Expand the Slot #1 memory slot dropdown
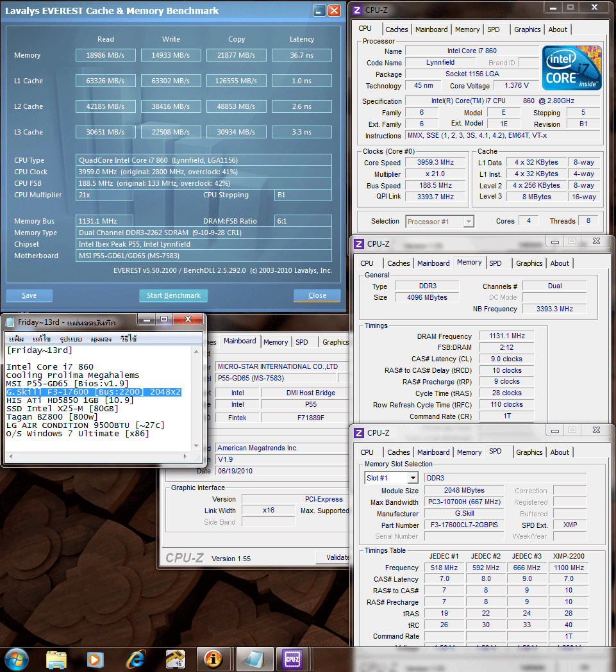This screenshot has width=616, height=672. pyautogui.click(x=413, y=478)
